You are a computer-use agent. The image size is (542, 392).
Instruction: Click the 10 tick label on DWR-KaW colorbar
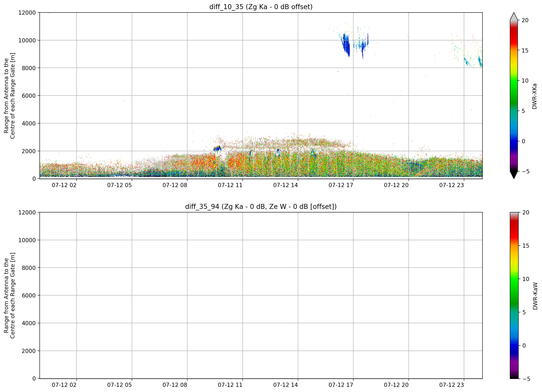(x=526, y=279)
